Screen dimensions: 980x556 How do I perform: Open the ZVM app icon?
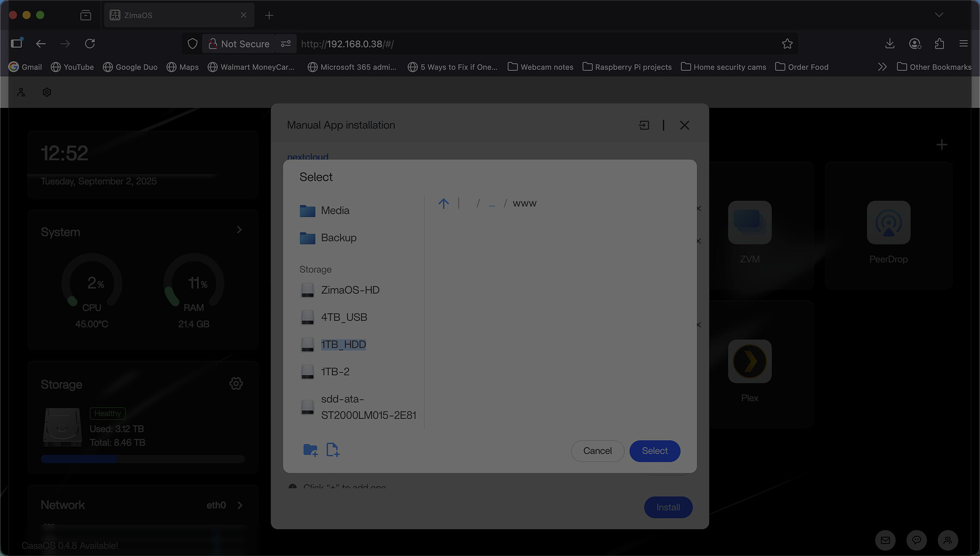pos(749,223)
